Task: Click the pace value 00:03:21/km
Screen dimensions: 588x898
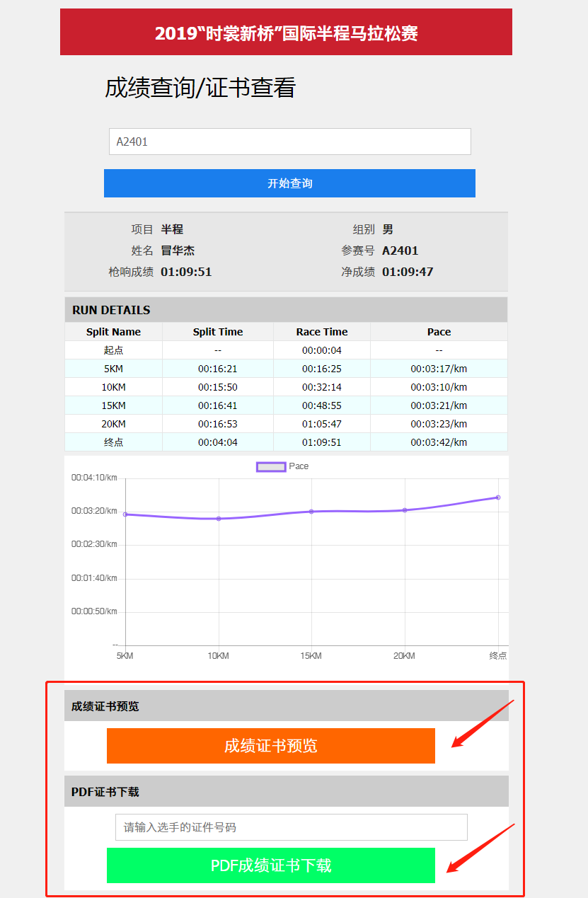Action: click(439, 405)
